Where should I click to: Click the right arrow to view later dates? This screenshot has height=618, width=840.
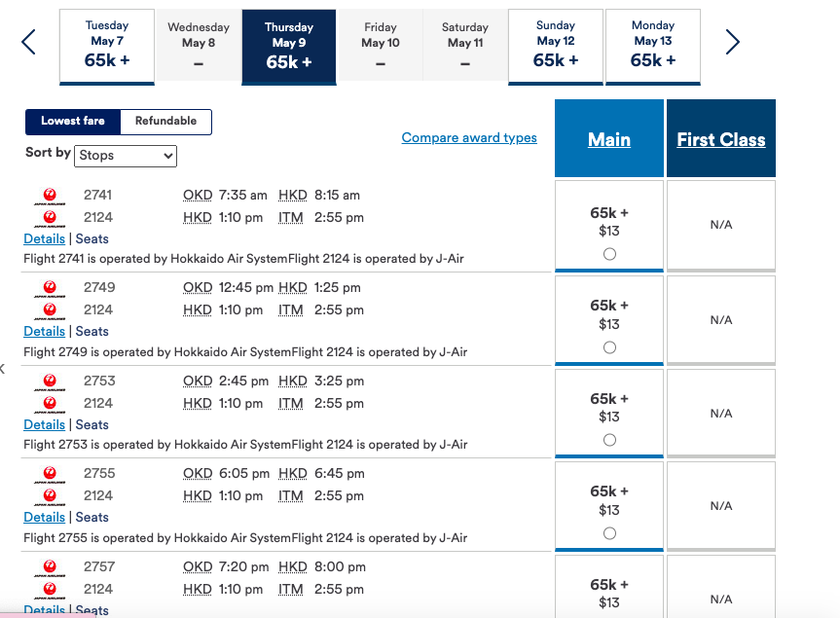pyautogui.click(x=732, y=43)
